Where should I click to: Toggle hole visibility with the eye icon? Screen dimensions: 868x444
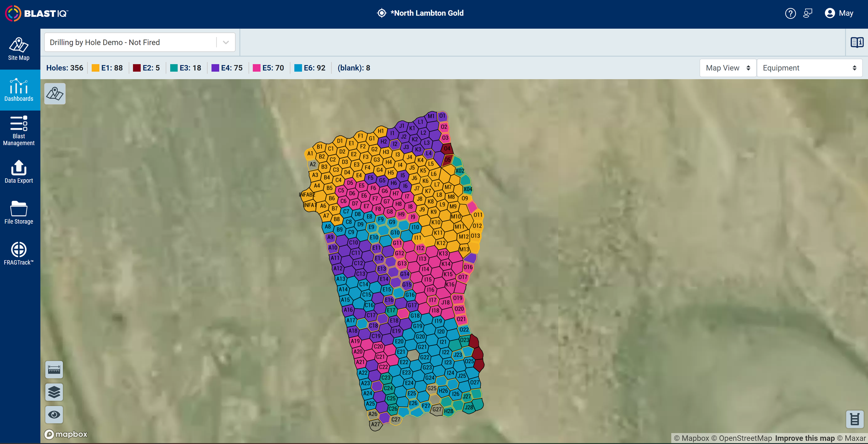click(x=54, y=415)
